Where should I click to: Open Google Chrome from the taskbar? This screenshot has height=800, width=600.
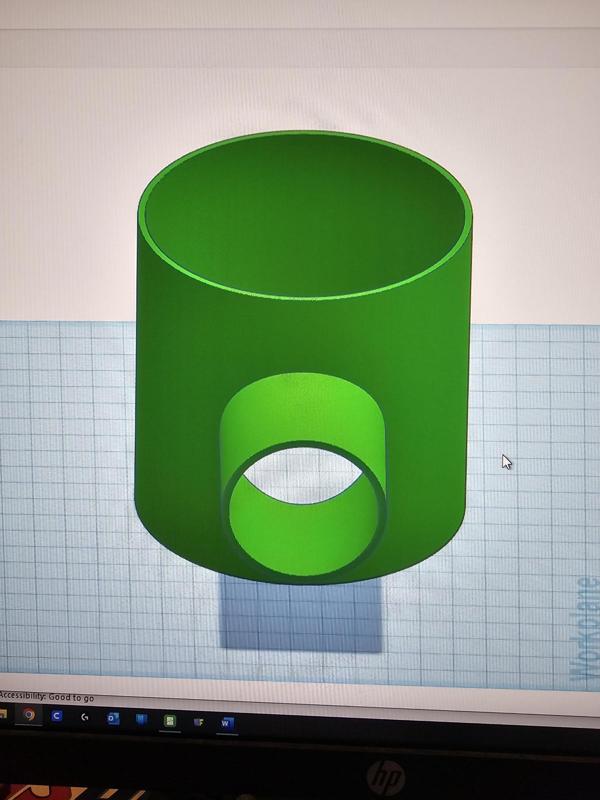point(29,715)
